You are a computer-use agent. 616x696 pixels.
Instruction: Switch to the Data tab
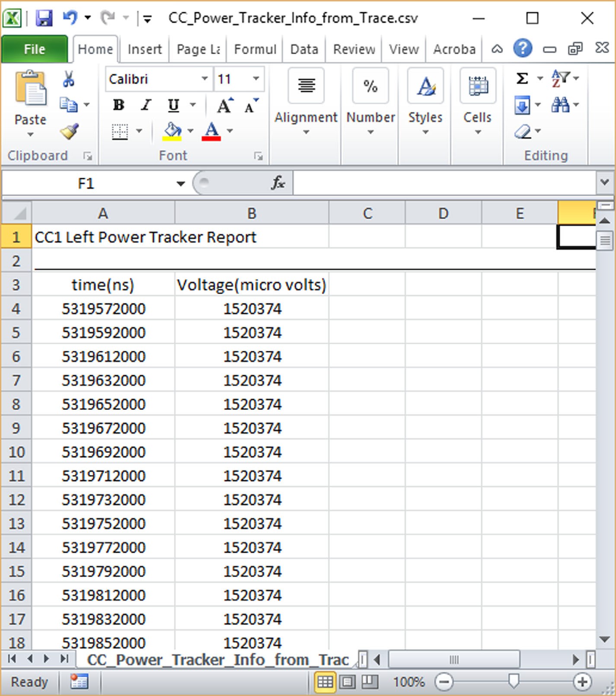pos(304,49)
